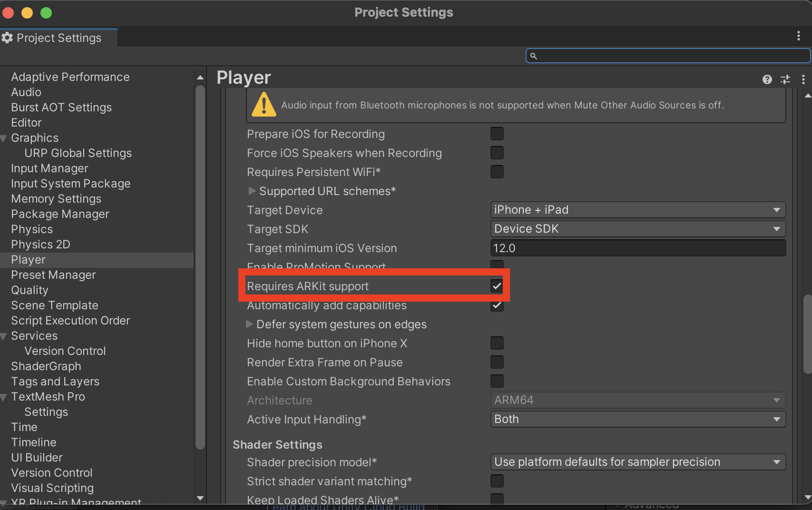Open the Active Input Handling dropdown
The image size is (812, 510).
638,419
